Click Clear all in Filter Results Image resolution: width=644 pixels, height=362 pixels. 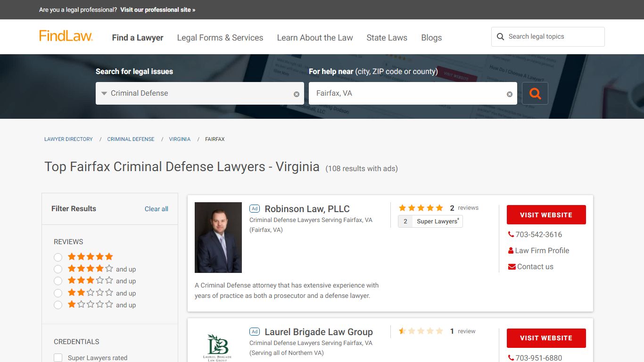coord(157,209)
